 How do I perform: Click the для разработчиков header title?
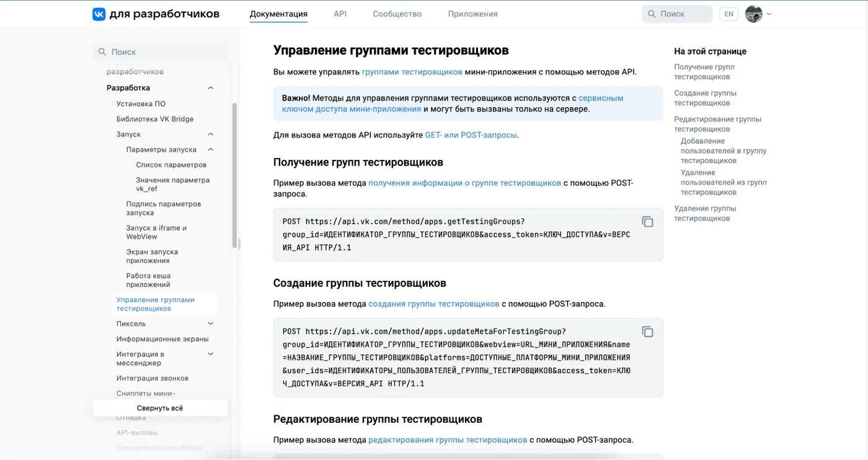click(x=164, y=14)
